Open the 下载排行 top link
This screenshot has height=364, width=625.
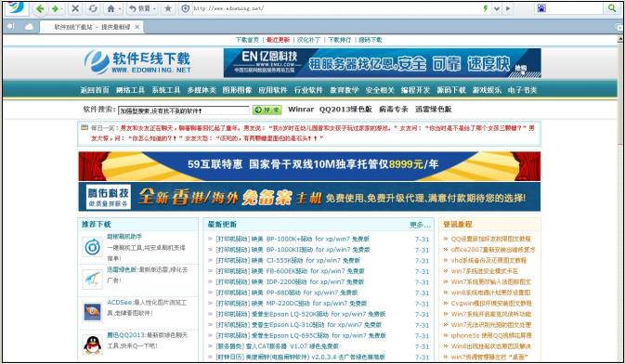click(340, 40)
